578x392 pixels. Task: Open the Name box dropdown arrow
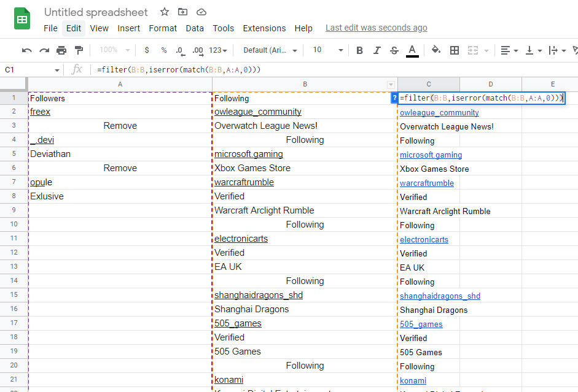[57, 70]
